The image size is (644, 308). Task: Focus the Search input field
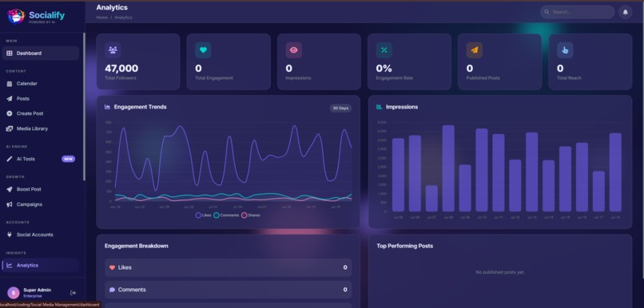577,12
